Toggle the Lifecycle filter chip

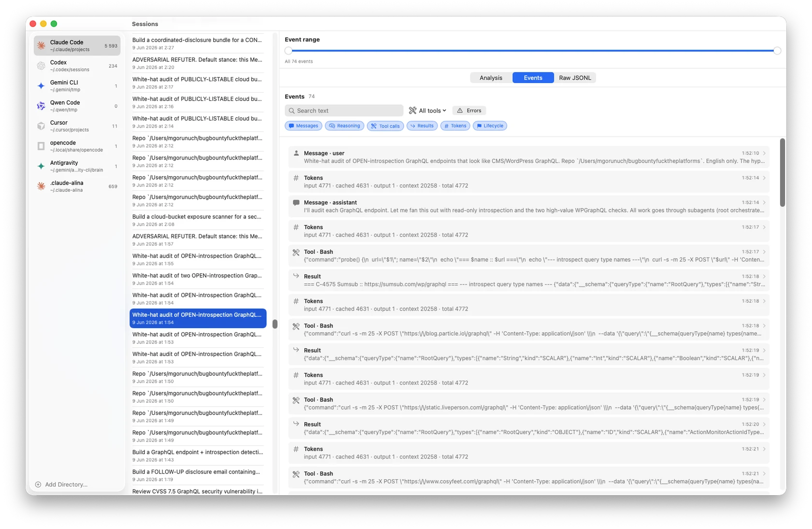(x=490, y=126)
